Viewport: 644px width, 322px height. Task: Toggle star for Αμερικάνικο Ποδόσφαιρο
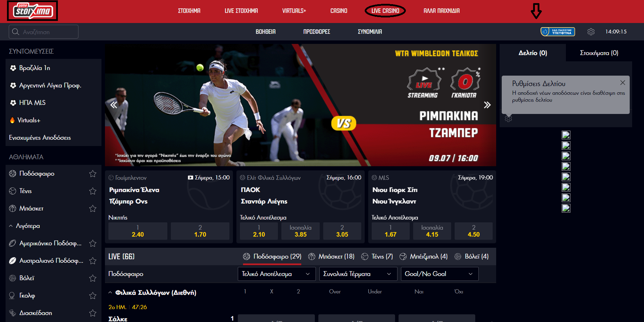[93, 243]
